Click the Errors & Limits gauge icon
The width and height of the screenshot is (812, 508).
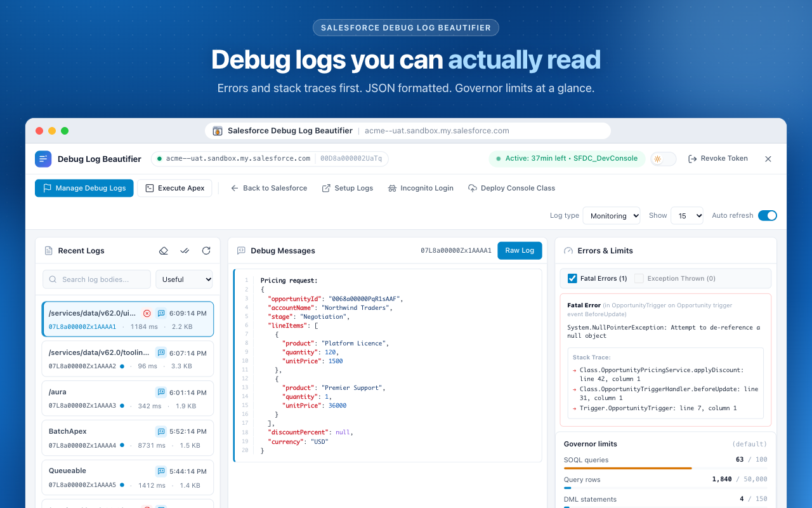(x=568, y=251)
